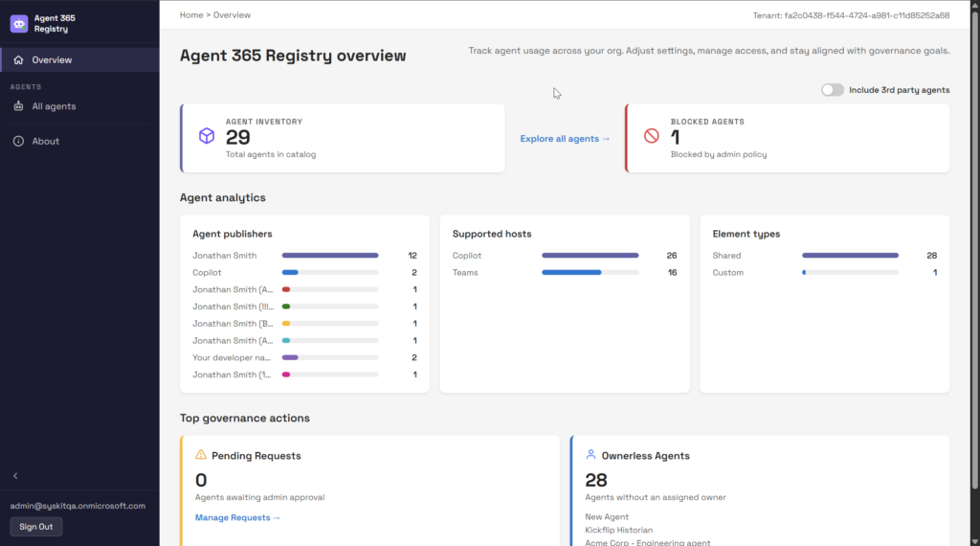The image size is (980, 546).
Task: Click the About info icon
Action: tap(18, 142)
